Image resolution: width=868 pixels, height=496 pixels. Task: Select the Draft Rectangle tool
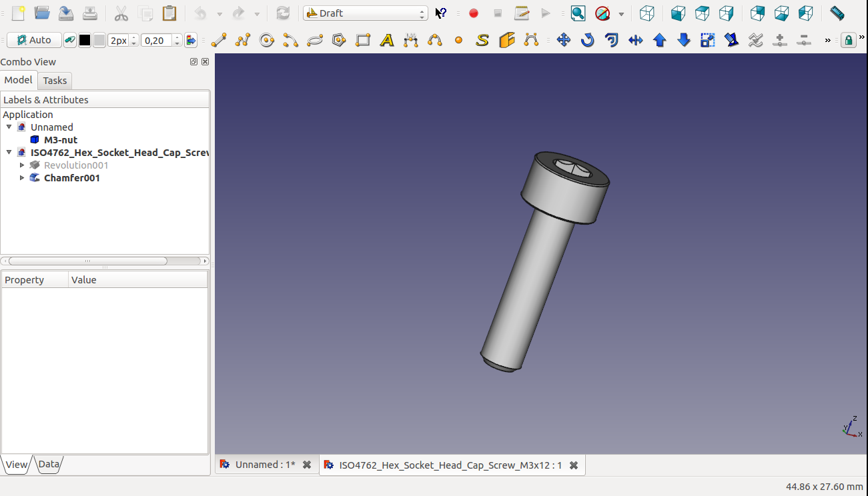363,41
